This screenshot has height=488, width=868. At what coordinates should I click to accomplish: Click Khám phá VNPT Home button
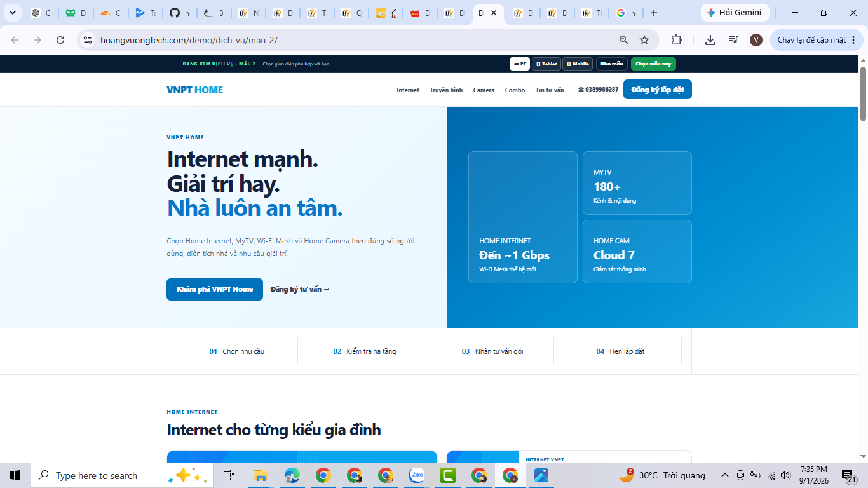[x=215, y=289]
